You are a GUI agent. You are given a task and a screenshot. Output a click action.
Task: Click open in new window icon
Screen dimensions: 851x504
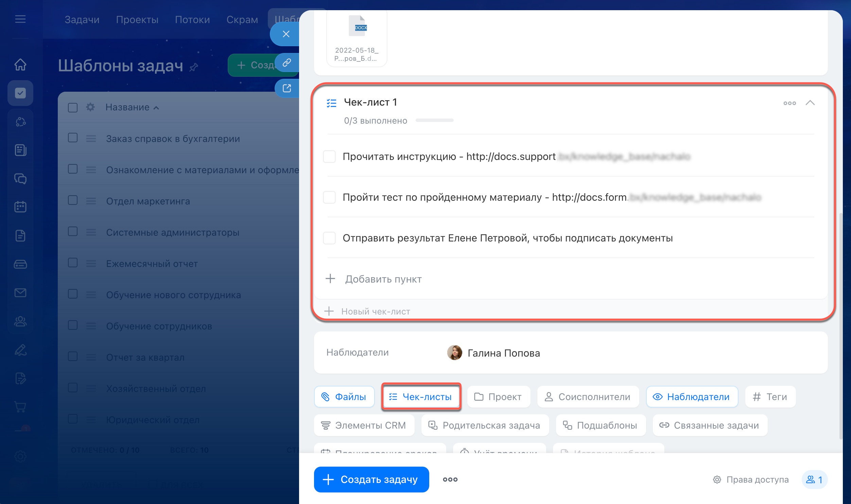coord(286,88)
